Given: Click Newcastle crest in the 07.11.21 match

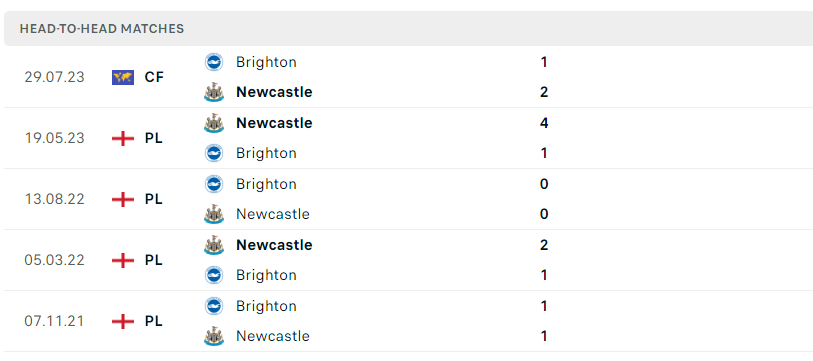Looking at the screenshot, I should click(x=214, y=337).
